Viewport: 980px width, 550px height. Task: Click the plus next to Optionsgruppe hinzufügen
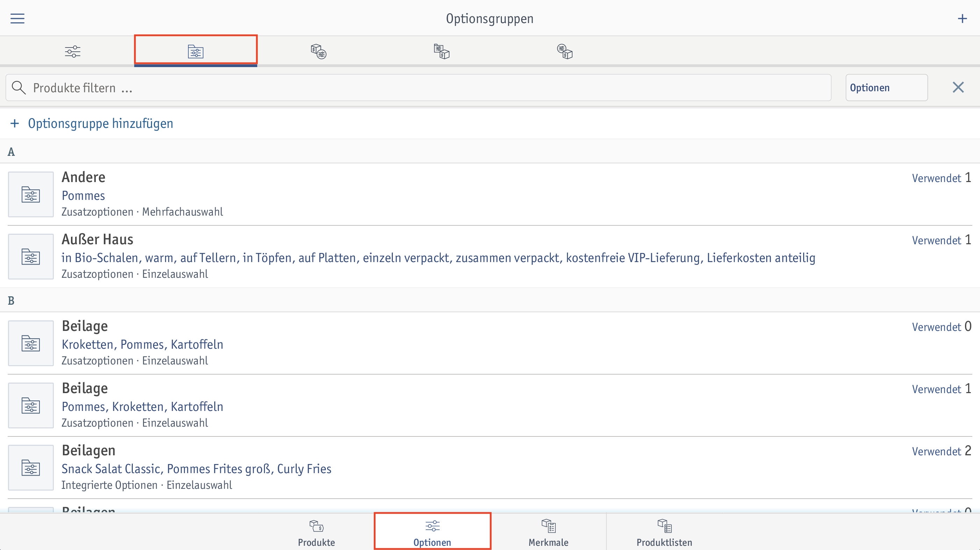pyautogui.click(x=14, y=123)
